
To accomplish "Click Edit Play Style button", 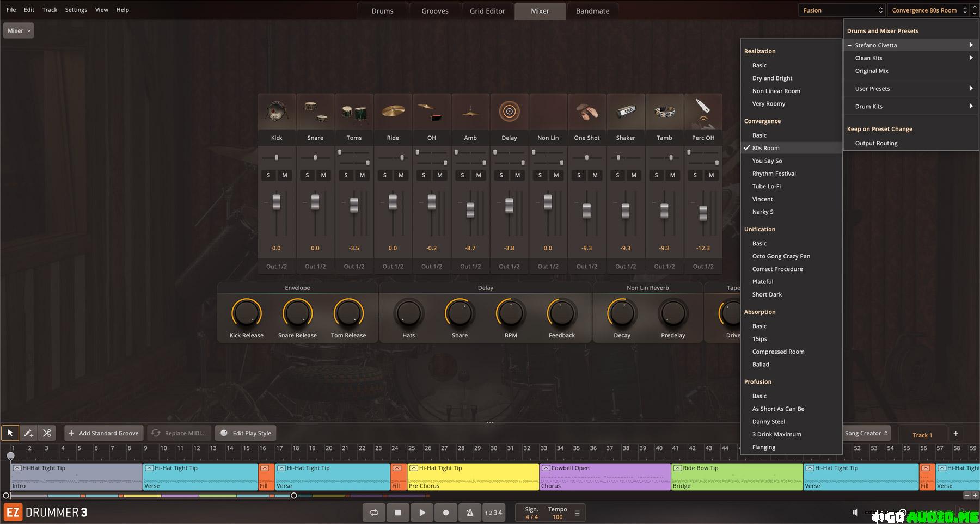I will click(246, 433).
